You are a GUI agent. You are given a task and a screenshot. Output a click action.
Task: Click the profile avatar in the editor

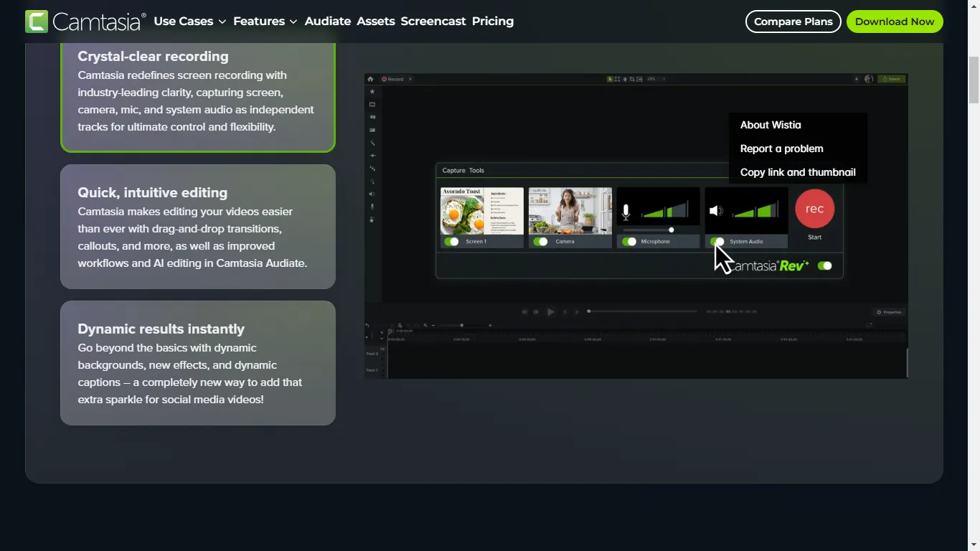(x=869, y=79)
